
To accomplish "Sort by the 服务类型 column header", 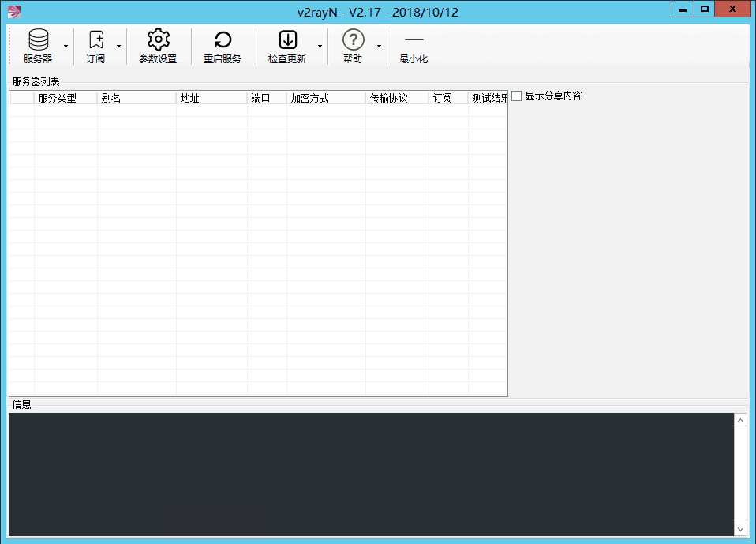I will 65,98.
